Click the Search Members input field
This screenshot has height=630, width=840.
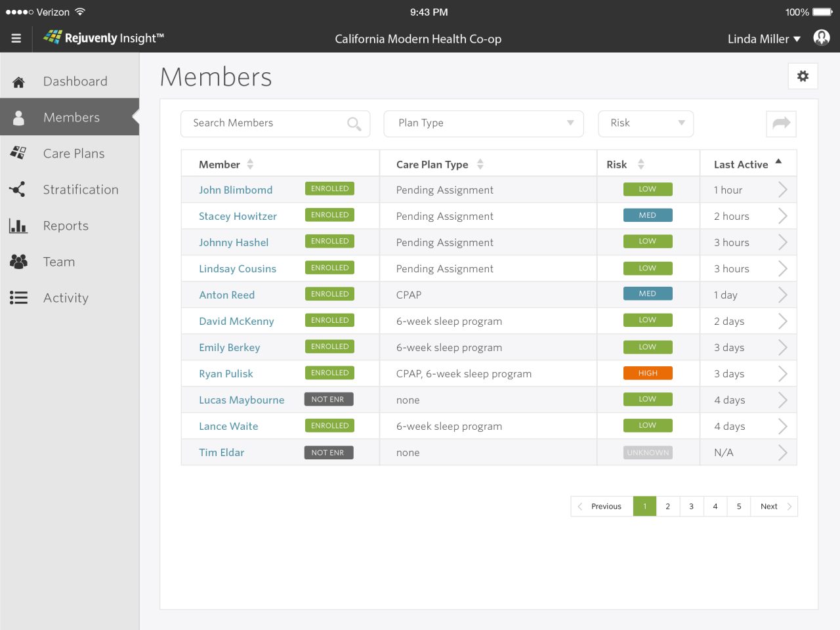[266, 123]
